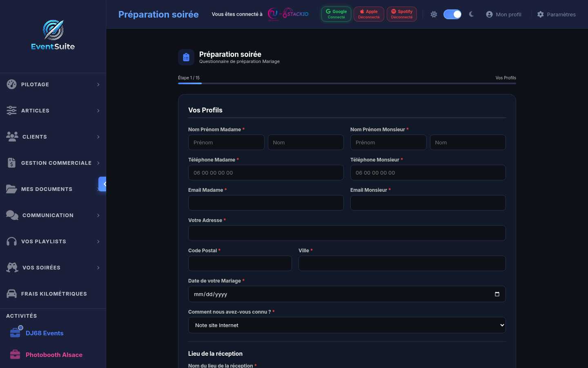This screenshot has height=368, width=588.
Task: Select the Articles icon in sidebar
Action: [x=11, y=110]
